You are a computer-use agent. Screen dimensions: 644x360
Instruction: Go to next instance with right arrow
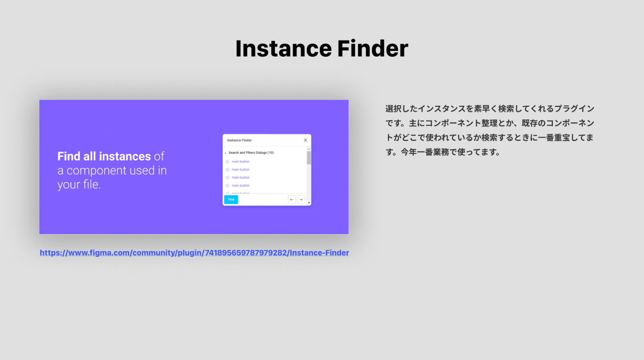[x=301, y=200]
